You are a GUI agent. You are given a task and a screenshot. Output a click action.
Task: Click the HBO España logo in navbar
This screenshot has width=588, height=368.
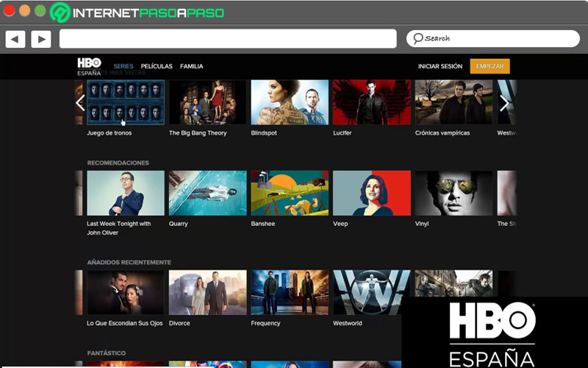click(89, 66)
